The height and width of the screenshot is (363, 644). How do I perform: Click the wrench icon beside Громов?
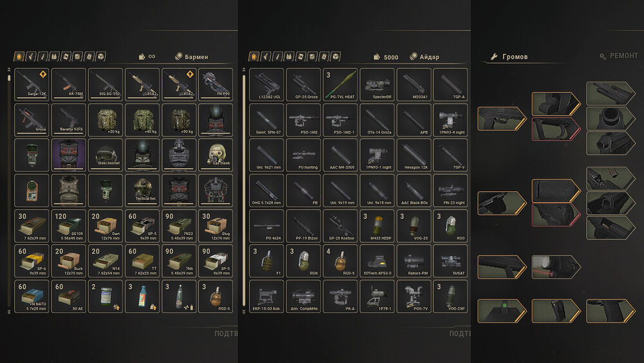pos(494,56)
